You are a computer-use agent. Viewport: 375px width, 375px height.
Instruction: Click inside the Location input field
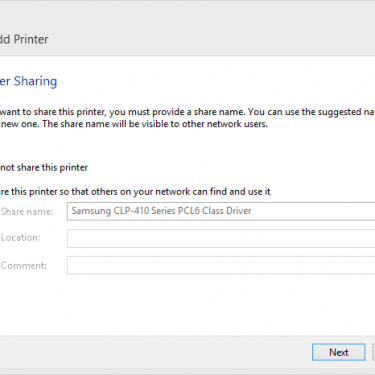tap(221, 238)
